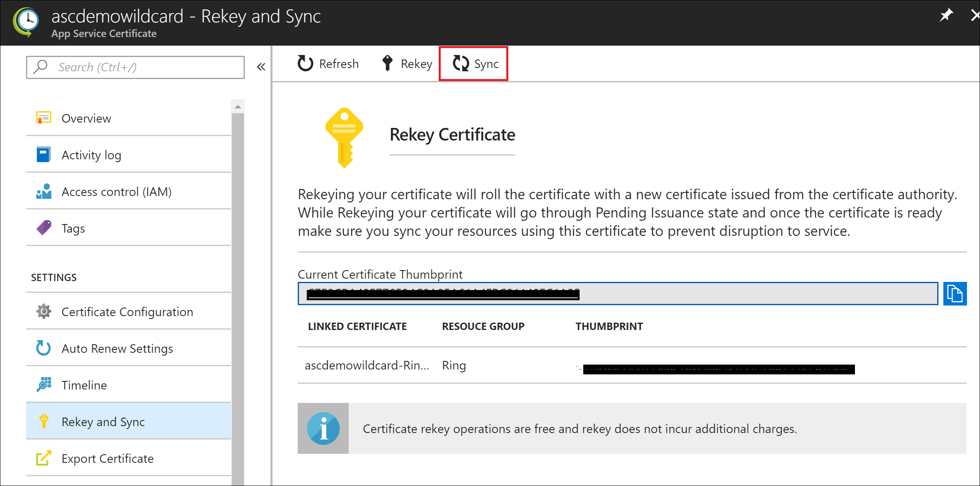Open the Activity log page

(x=91, y=155)
